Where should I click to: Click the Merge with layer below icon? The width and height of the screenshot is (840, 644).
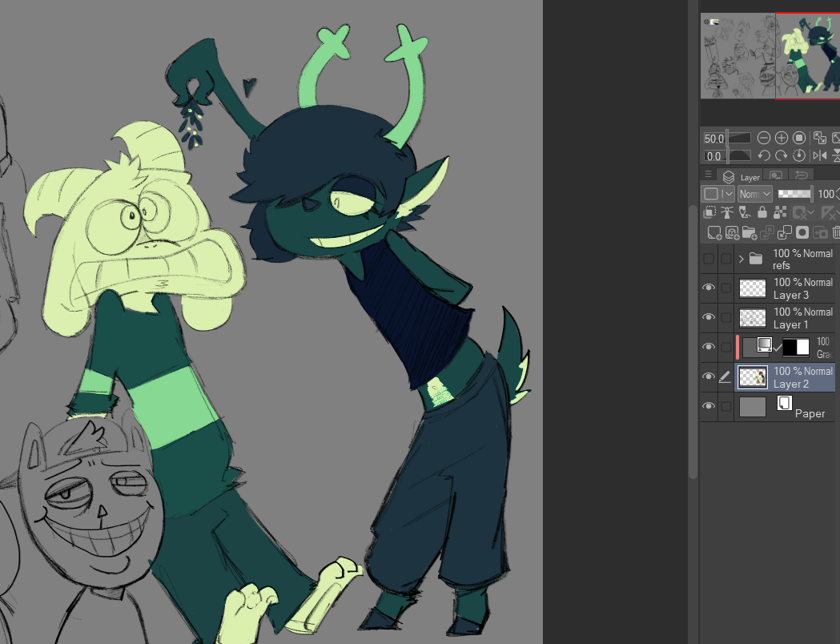[x=784, y=232]
